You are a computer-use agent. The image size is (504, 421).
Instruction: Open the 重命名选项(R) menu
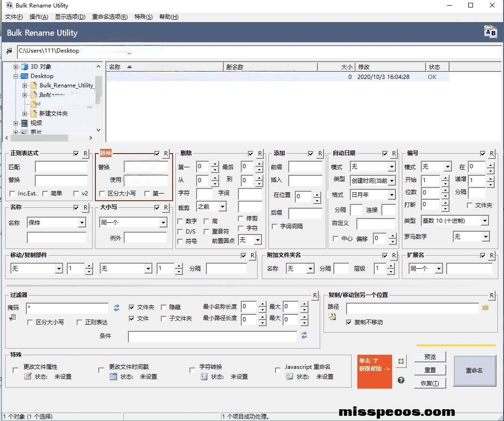[110, 17]
